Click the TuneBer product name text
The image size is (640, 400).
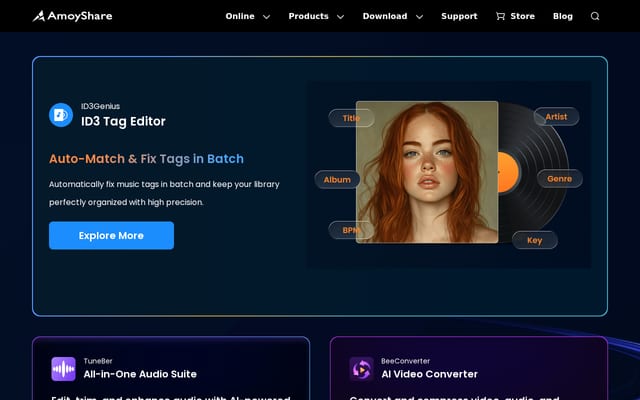(x=98, y=361)
